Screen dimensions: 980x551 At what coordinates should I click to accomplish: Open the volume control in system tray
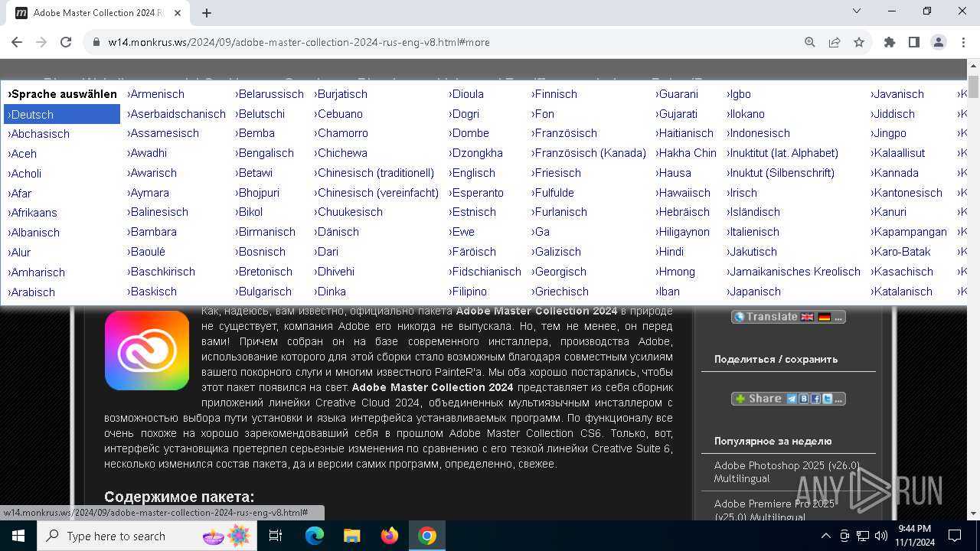click(881, 536)
